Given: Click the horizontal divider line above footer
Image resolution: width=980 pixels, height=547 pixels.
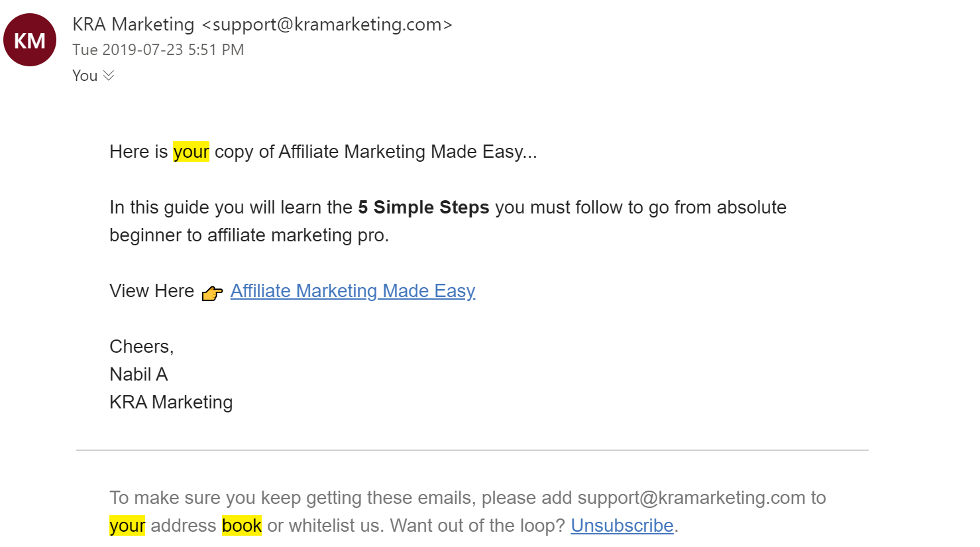Looking at the screenshot, I should 472,450.
